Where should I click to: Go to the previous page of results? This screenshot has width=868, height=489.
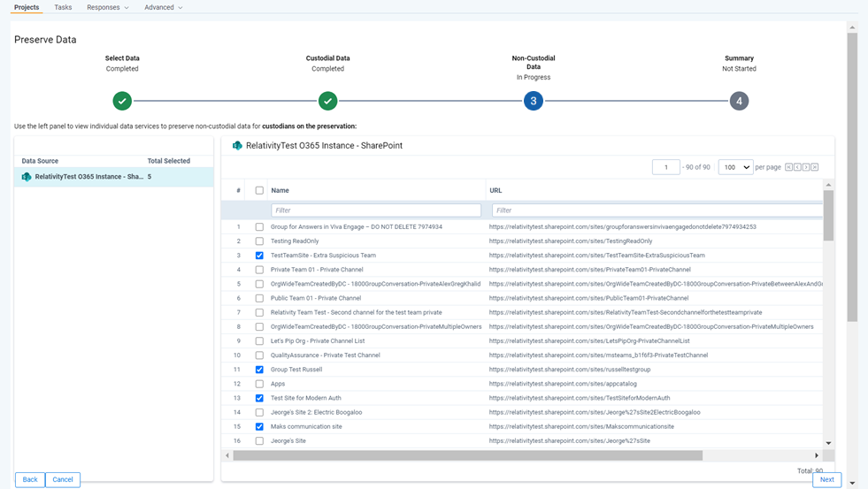click(798, 167)
